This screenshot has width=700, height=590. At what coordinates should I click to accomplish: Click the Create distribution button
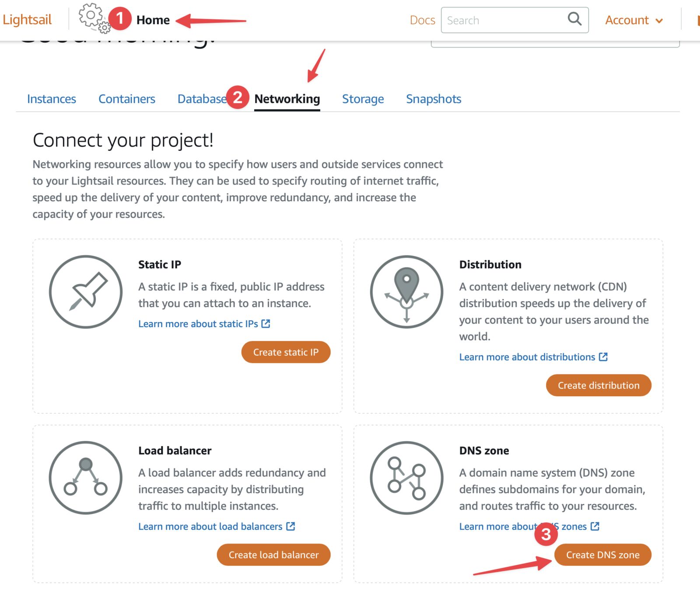point(598,385)
